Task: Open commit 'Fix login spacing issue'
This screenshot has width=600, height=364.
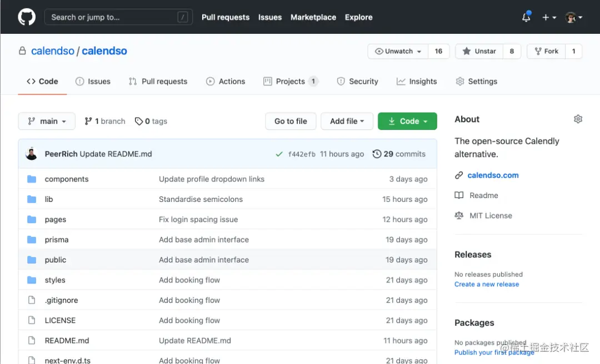Action: tap(198, 220)
